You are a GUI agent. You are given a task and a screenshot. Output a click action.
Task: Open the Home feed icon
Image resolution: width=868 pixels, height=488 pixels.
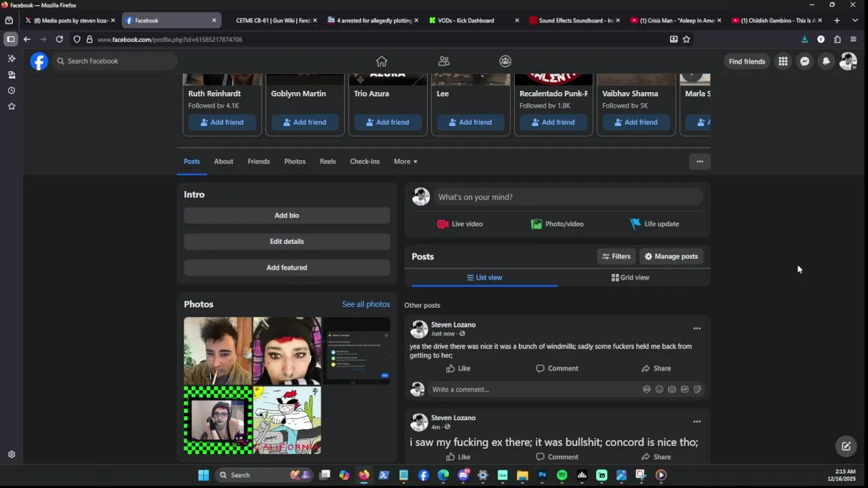tap(382, 61)
